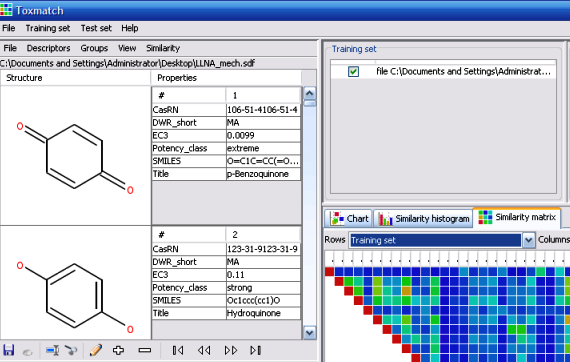Open the Similarity menu
This screenshot has width=570, height=362.
click(x=163, y=48)
